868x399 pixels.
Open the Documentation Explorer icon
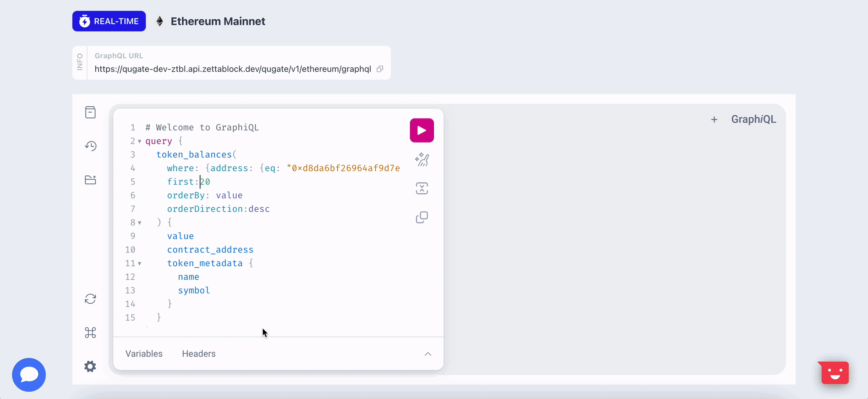pyautogui.click(x=90, y=112)
